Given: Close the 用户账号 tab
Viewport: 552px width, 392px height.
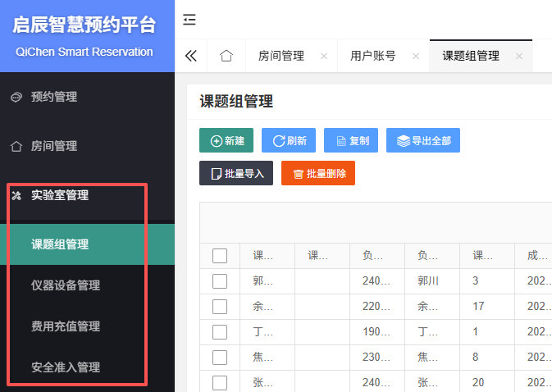Looking at the screenshot, I should (416, 57).
